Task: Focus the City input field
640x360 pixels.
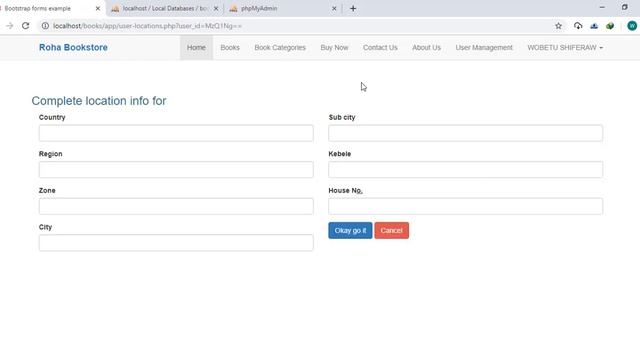Action: [x=176, y=243]
